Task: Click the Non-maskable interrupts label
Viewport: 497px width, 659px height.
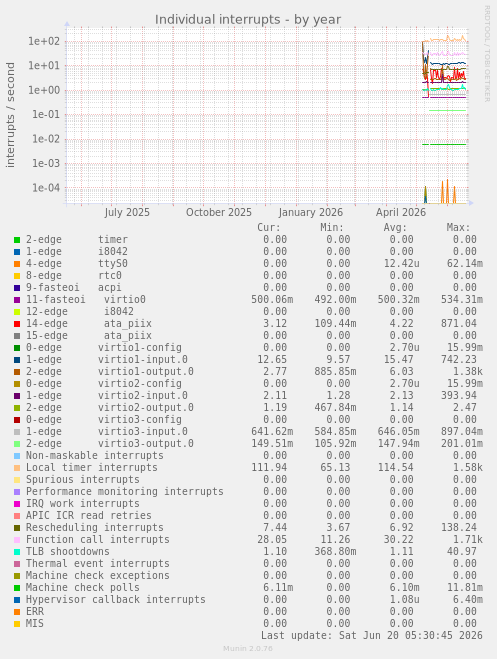Action: coord(95,456)
